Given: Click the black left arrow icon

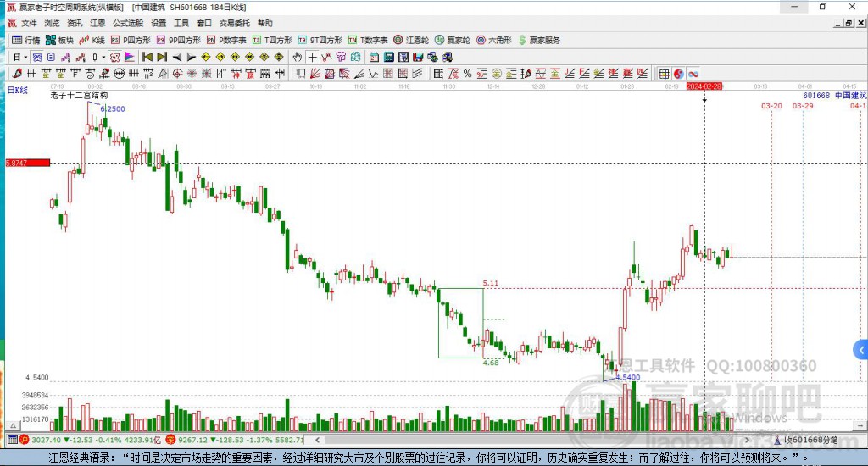Looking at the screenshot, I should [176, 57].
